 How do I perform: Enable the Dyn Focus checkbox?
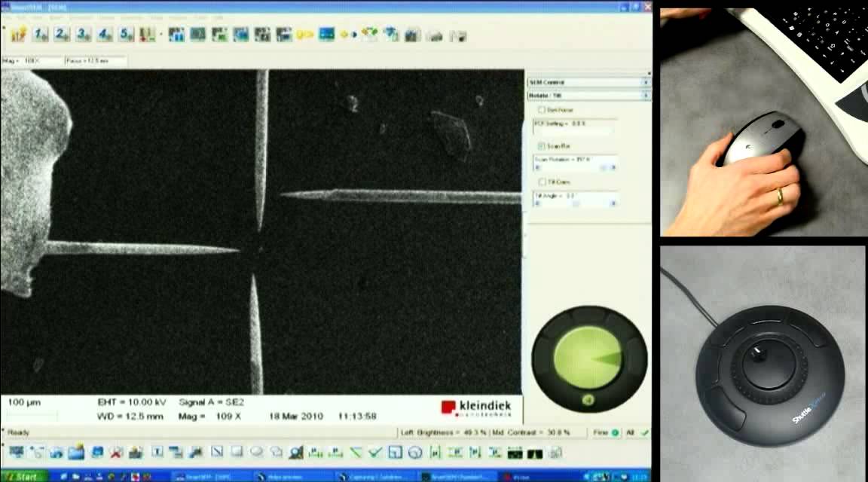tap(542, 110)
